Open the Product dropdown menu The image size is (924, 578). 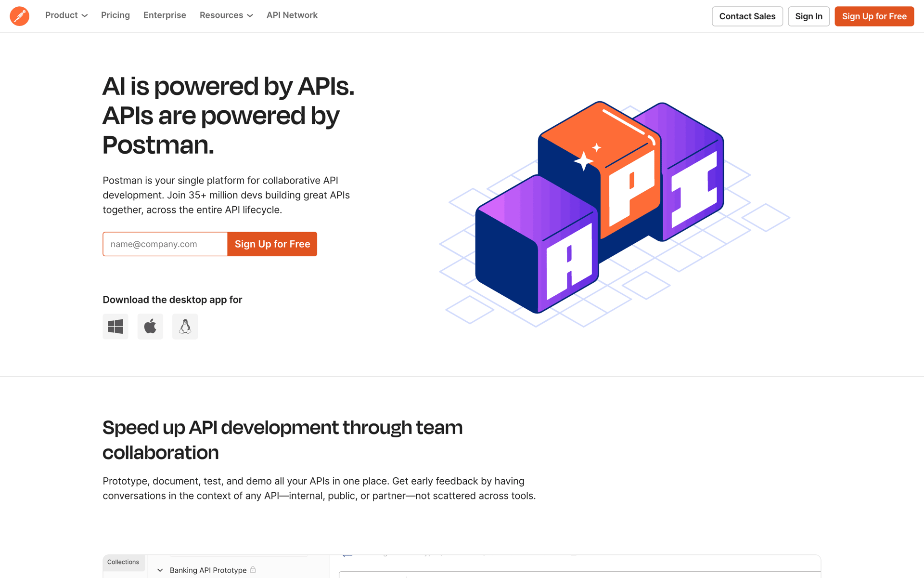click(x=66, y=15)
